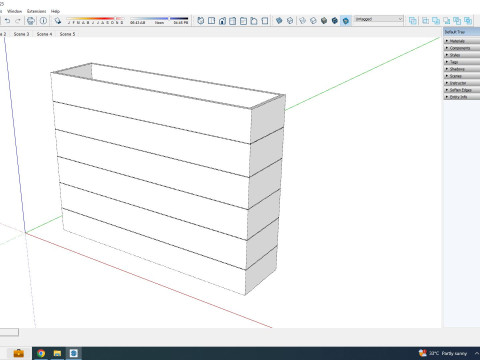Toggle X-Ray face style
The height and width of the screenshot is (360, 480).
tap(279, 21)
